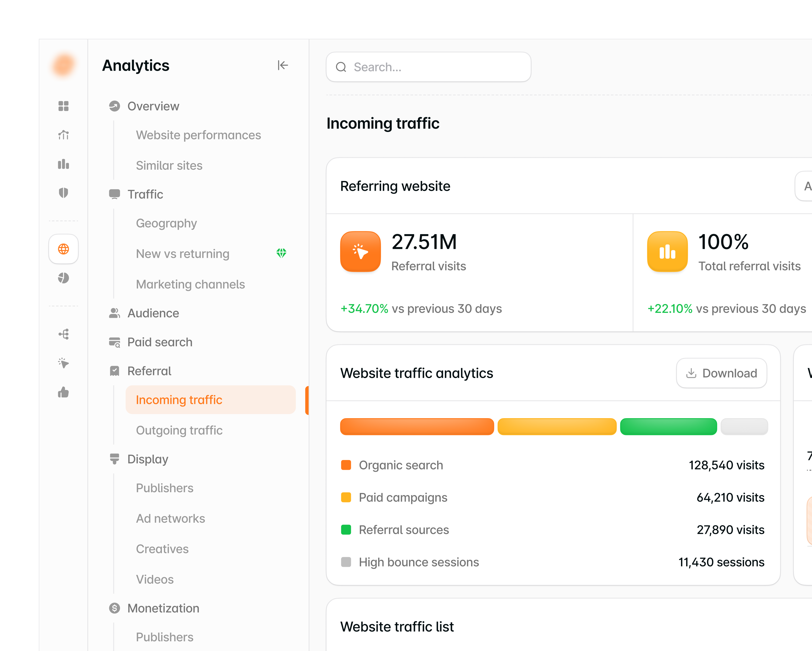The height and width of the screenshot is (651, 812).
Task: Open the bar chart icon in rail
Action: [x=63, y=164]
